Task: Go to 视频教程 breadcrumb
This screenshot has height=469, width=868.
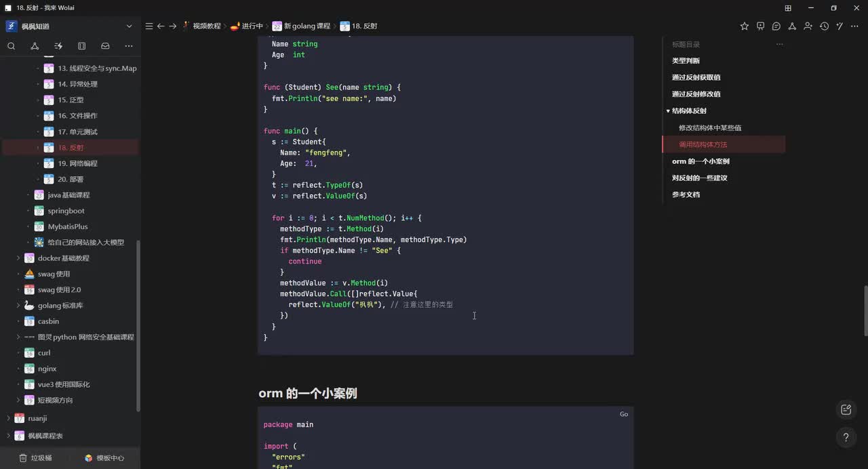Action: (201, 26)
